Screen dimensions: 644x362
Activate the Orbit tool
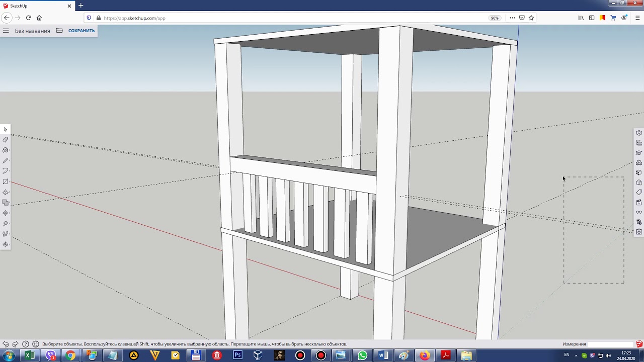pos(6,244)
